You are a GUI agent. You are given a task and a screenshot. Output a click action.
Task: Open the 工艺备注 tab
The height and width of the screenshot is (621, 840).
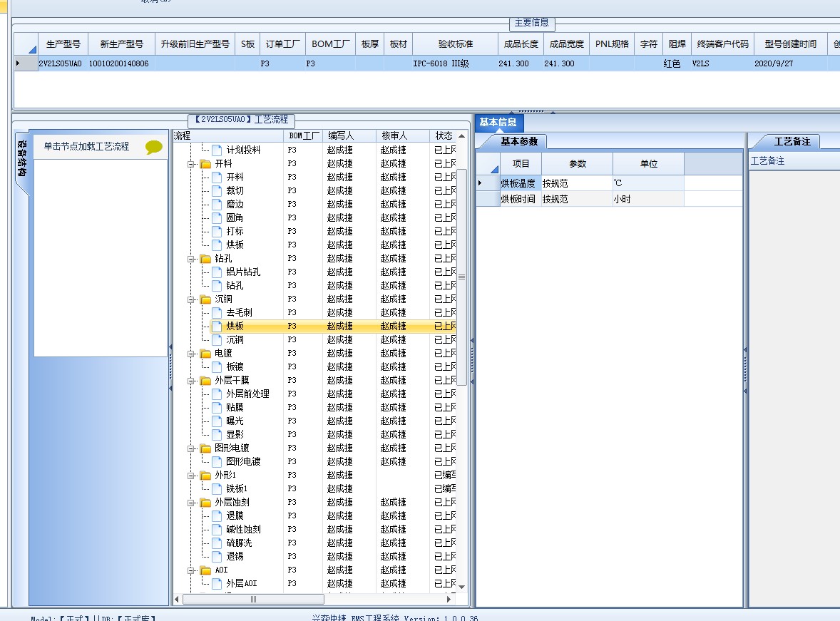coord(792,141)
